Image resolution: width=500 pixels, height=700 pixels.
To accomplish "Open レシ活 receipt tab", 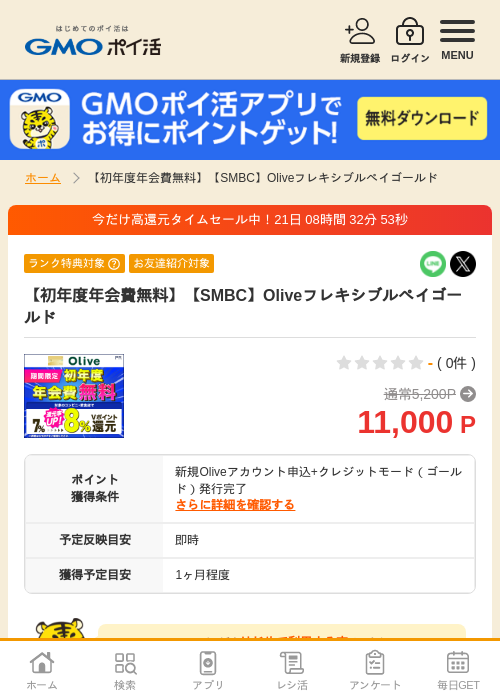I will (292, 671).
